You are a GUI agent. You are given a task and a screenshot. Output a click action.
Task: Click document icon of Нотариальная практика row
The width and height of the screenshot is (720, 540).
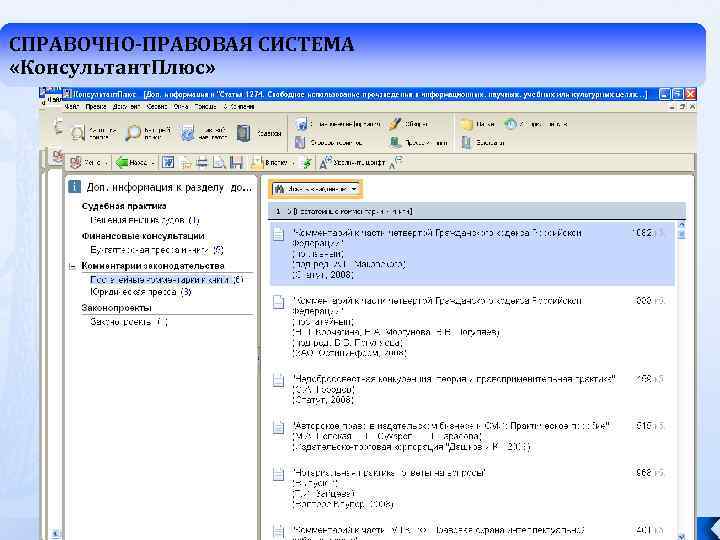click(x=278, y=474)
